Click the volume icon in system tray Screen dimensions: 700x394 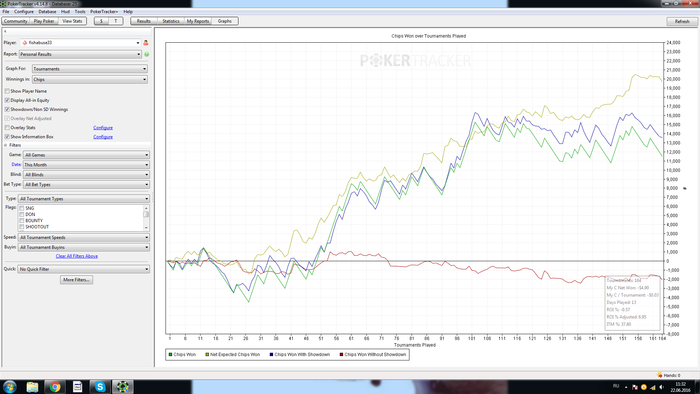(x=661, y=387)
